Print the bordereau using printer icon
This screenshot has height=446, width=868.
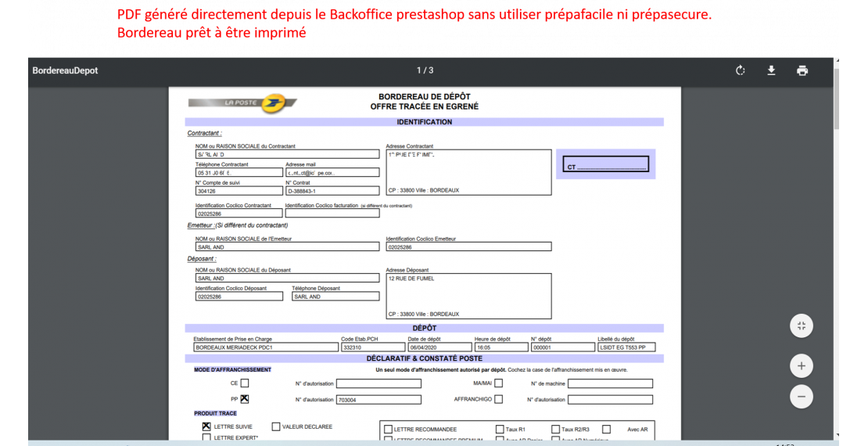pyautogui.click(x=802, y=70)
